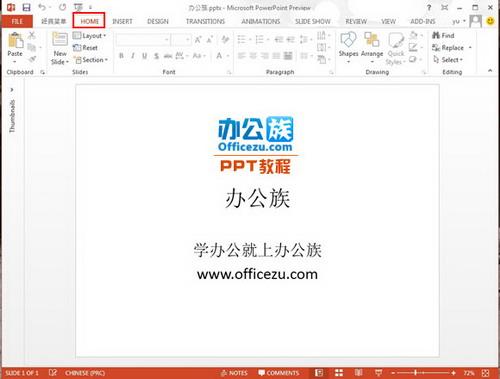The image size is (500, 379).
Task: Click the Undo arrow icon
Action: point(42,7)
